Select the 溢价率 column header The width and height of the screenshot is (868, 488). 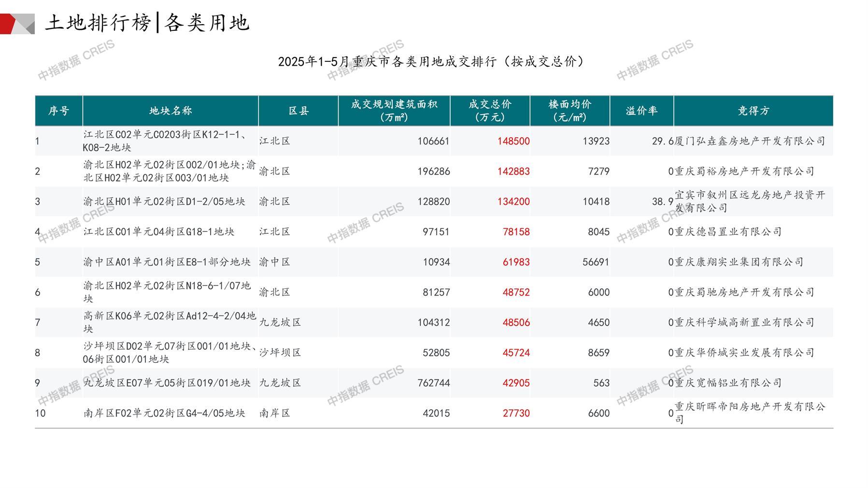[x=641, y=111]
